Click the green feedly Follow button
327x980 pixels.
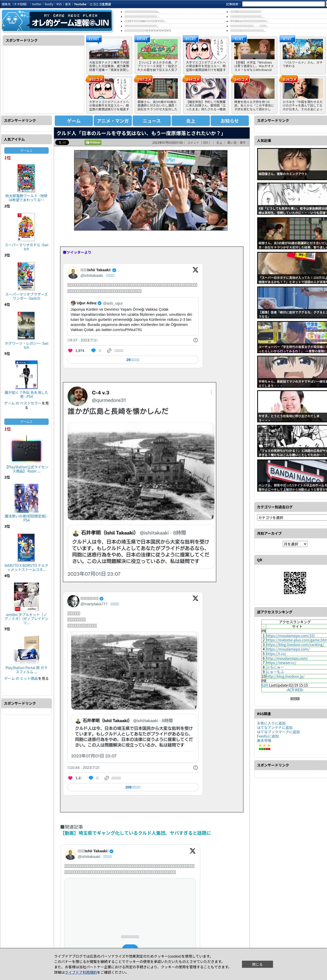(x=93, y=142)
